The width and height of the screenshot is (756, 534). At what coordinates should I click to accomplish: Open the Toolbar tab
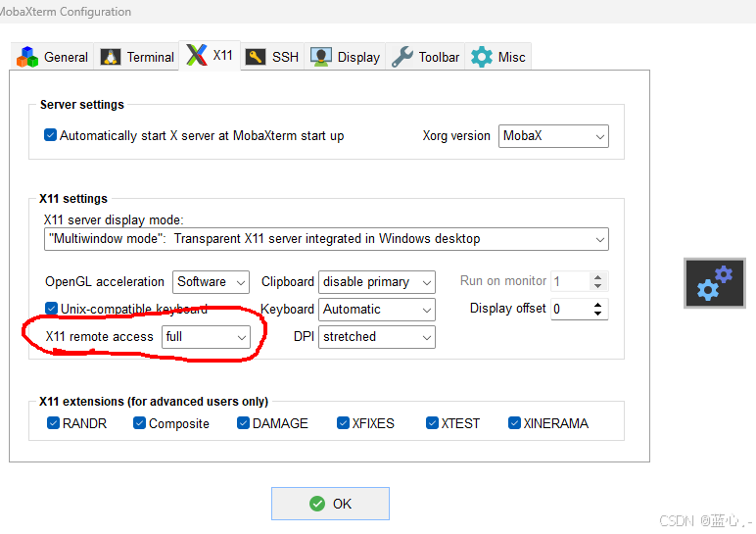[x=425, y=57]
